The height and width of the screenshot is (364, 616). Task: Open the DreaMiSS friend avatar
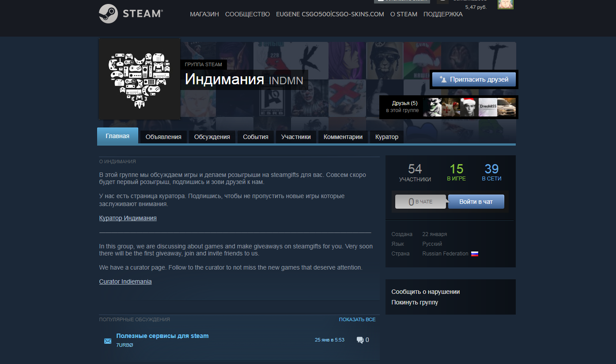pos(488,107)
